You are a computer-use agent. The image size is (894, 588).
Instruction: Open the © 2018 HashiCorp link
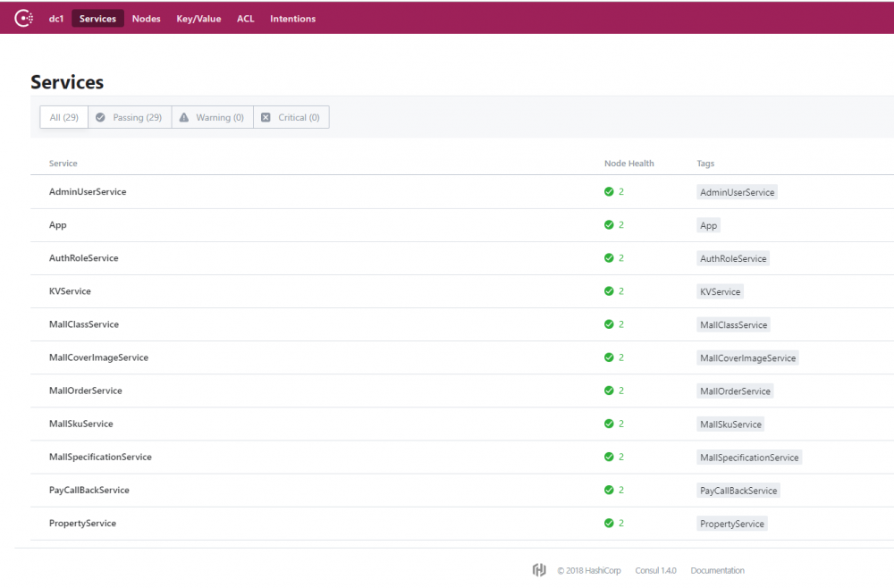(x=589, y=570)
